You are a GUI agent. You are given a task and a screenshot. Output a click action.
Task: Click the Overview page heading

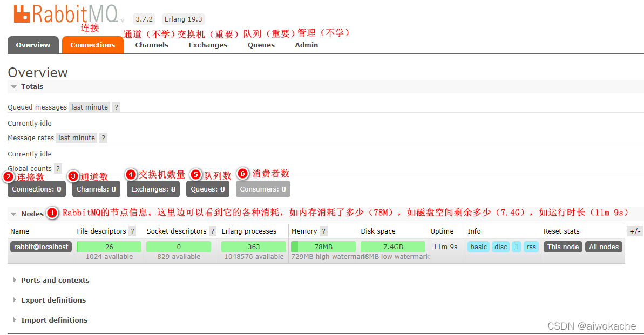[x=38, y=73]
